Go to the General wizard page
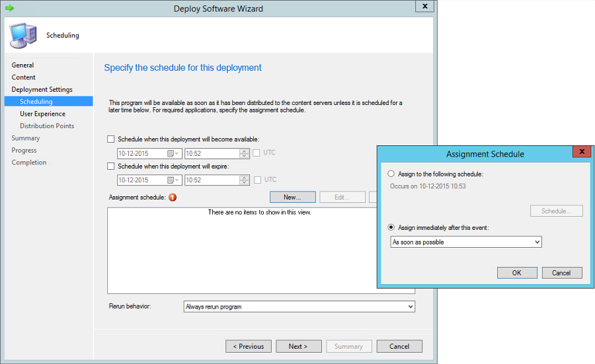Image resolution: width=595 pixels, height=364 pixels. point(22,65)
